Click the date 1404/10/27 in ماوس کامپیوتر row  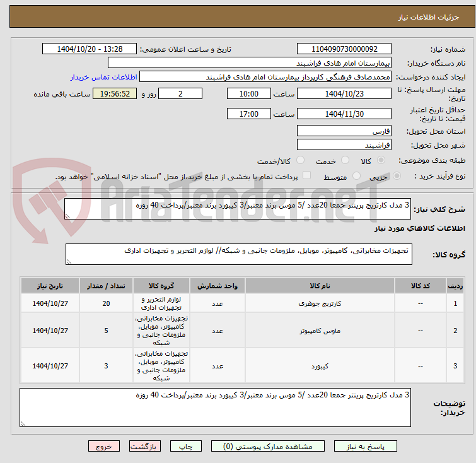(50, 331)
